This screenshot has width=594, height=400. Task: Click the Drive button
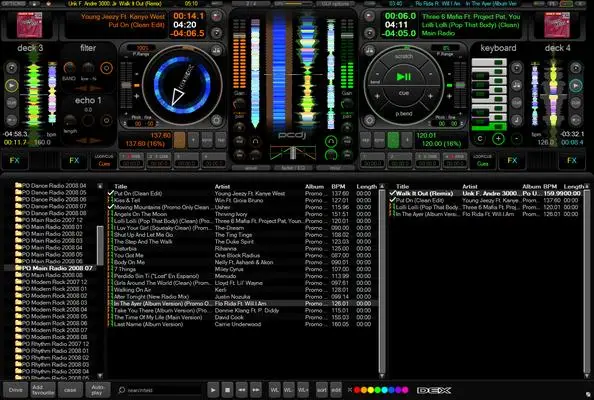coord(16,390)
